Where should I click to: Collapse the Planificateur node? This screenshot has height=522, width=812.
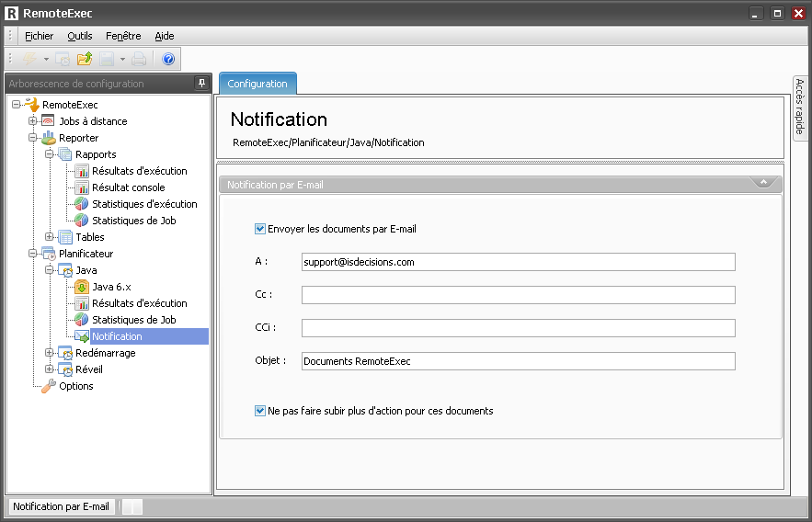coord(32,254)
